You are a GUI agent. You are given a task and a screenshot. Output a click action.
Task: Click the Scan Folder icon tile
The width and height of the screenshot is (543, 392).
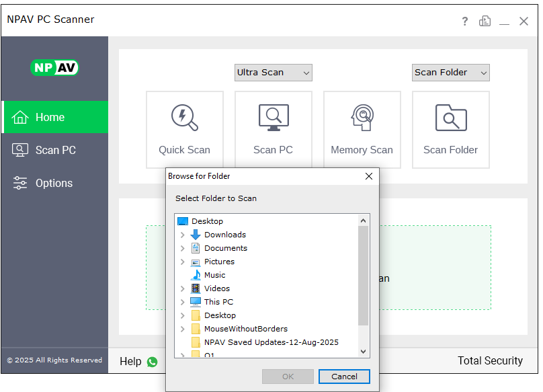tap(450, 128)
